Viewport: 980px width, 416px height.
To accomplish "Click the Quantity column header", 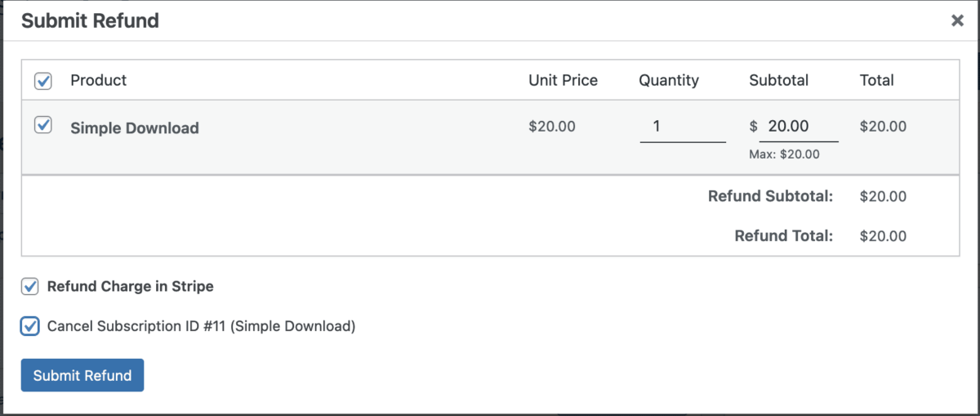I will coord(669,80).
